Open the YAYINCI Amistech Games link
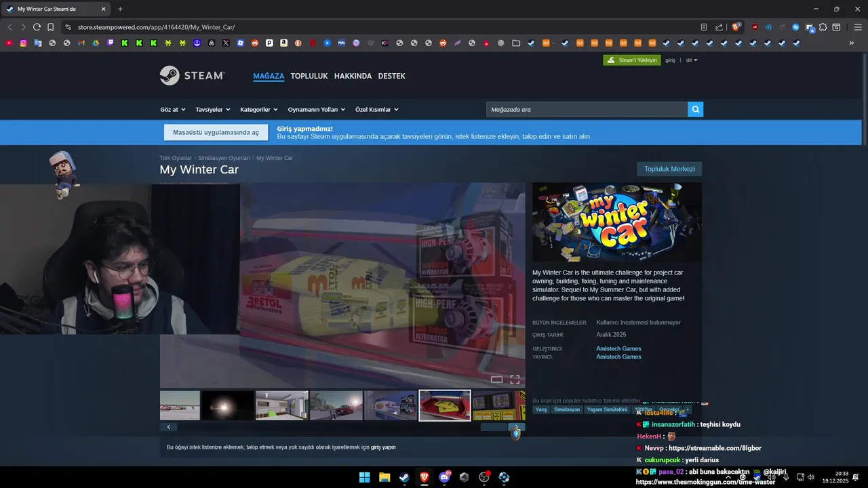The height and width of the screenshot is (488, 868). tap(618, 357)
